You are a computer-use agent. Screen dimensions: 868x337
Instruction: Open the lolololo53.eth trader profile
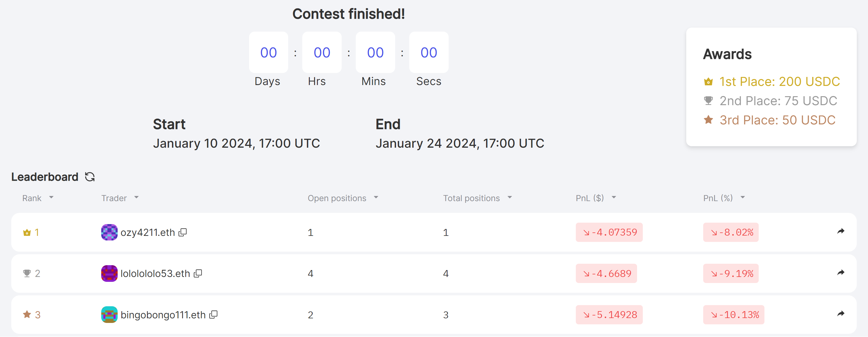point(155,274)
